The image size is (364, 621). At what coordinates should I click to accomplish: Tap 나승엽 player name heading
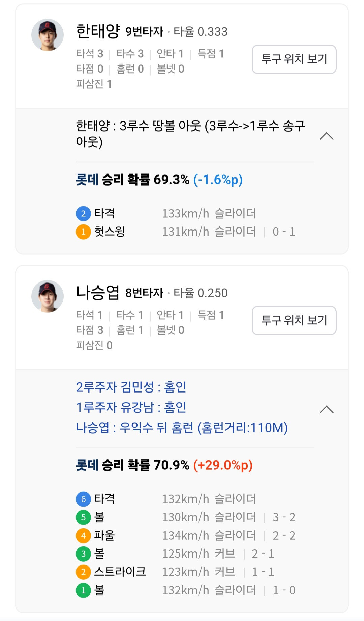(x=98, y=292)
